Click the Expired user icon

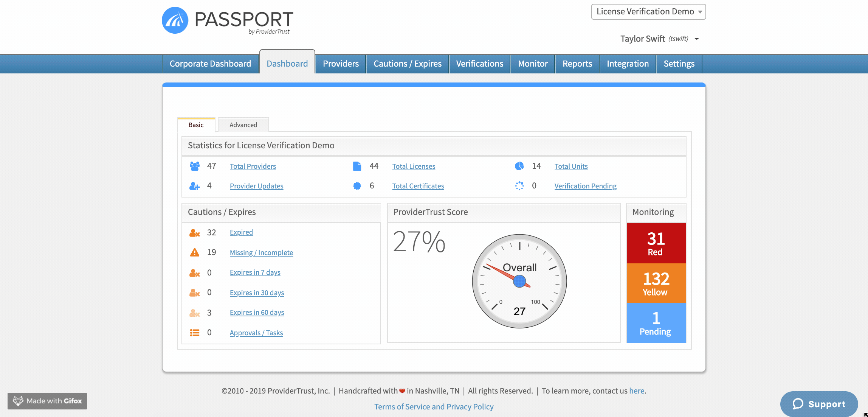(x=195, y=233)
